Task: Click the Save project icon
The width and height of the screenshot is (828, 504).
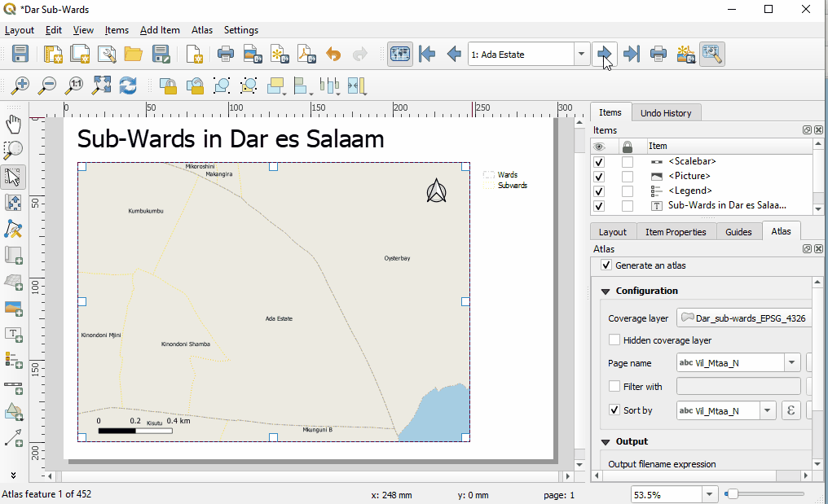Action: pos(20,55)
